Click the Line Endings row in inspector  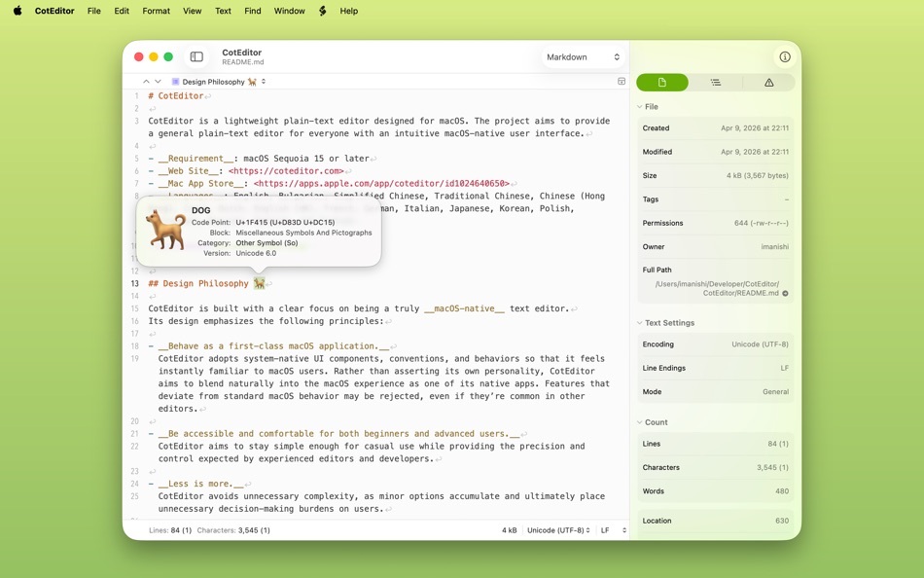716,368
